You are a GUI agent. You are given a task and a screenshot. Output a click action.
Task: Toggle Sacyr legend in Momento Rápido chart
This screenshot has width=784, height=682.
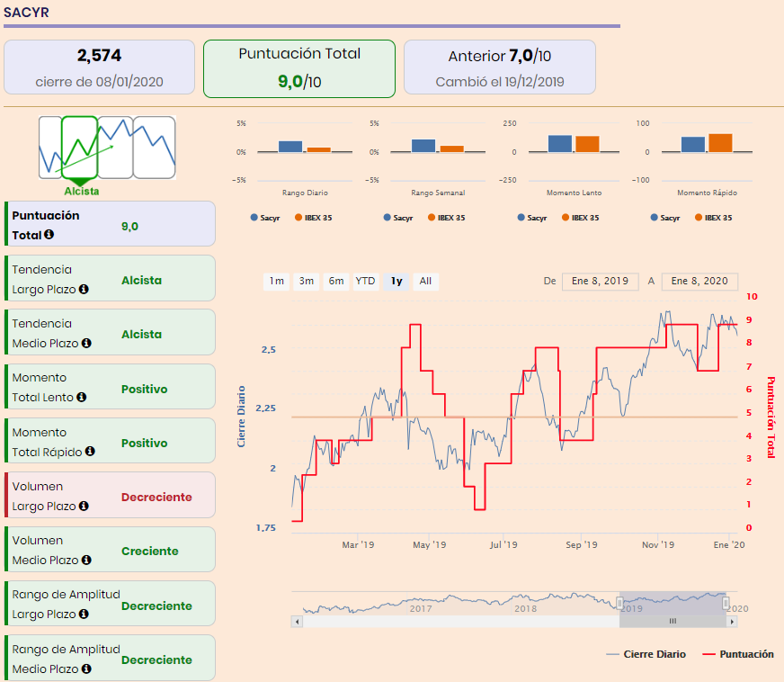point(665,218)
